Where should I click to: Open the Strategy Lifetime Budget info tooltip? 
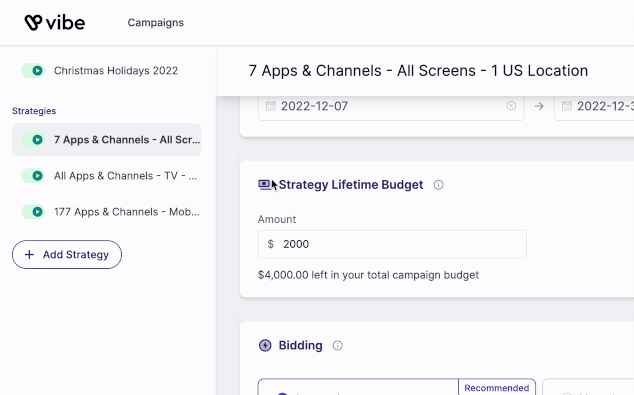pyautogui.click(x=438, y=185)
